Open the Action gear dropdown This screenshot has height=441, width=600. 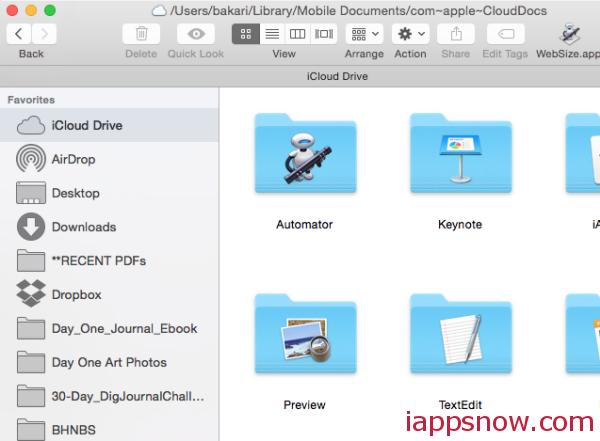[411, 34]
